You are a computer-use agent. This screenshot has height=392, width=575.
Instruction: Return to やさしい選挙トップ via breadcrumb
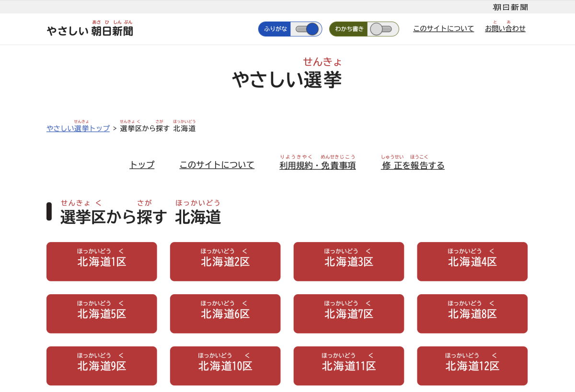pos(78,128)
